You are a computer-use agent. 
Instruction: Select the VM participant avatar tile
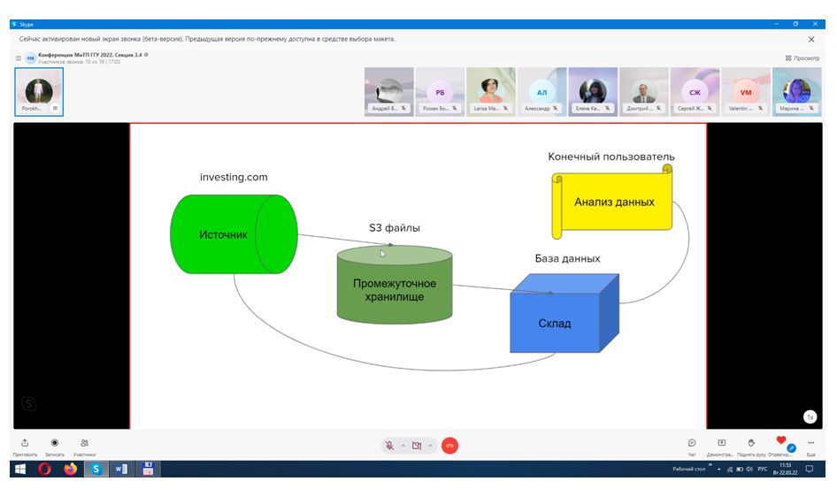746,92
